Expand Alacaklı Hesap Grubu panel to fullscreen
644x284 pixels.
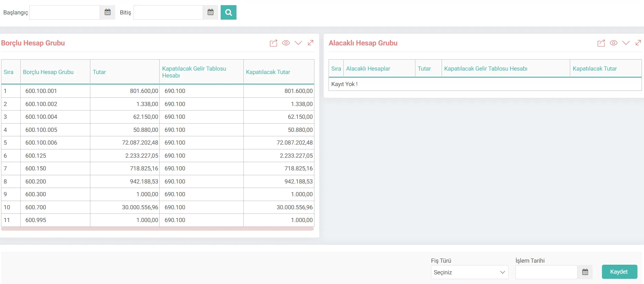click(638, 43)
